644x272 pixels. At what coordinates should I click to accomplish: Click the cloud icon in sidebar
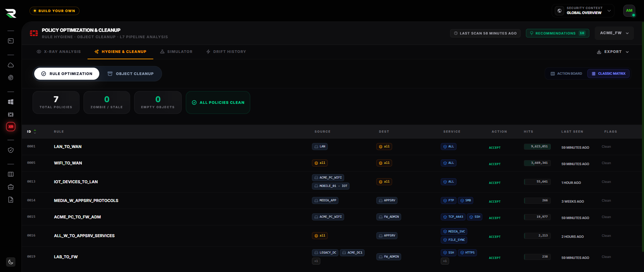click(x=11, y=65)
